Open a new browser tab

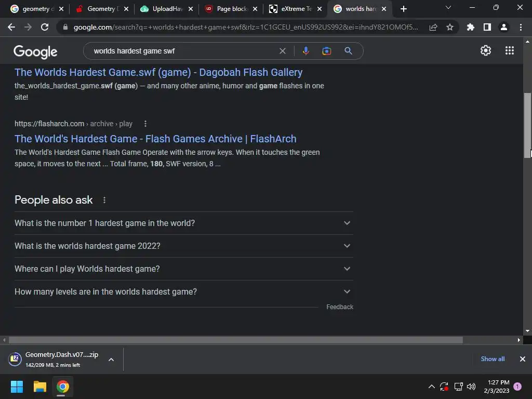(403, 9)
